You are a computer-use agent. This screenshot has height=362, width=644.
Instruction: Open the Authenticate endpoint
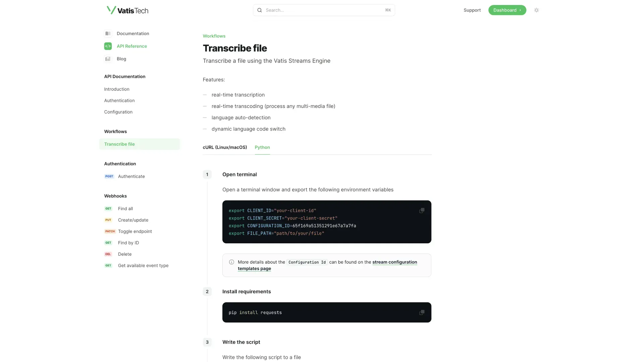[x=131, y=176]
